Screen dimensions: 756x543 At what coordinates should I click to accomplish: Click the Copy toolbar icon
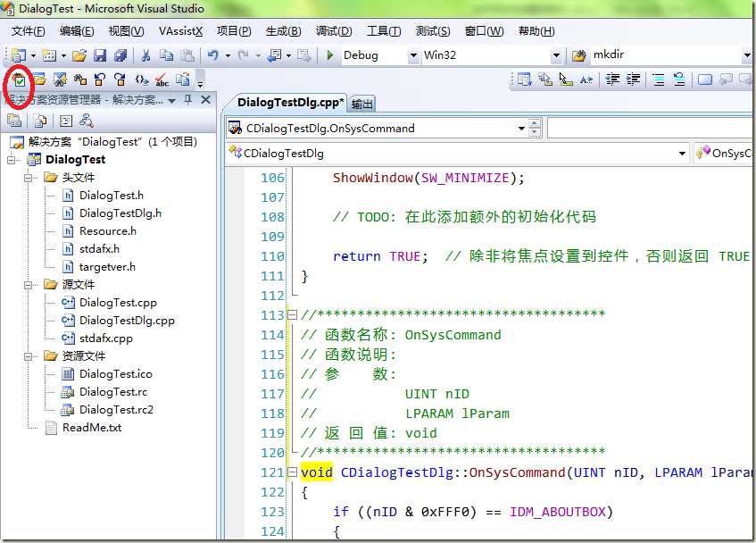(166, 56)
